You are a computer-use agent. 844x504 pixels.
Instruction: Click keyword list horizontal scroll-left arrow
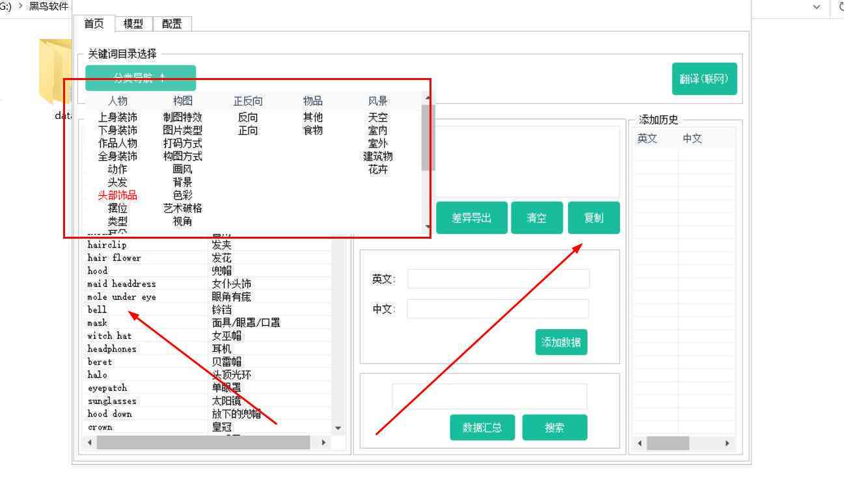90,442
